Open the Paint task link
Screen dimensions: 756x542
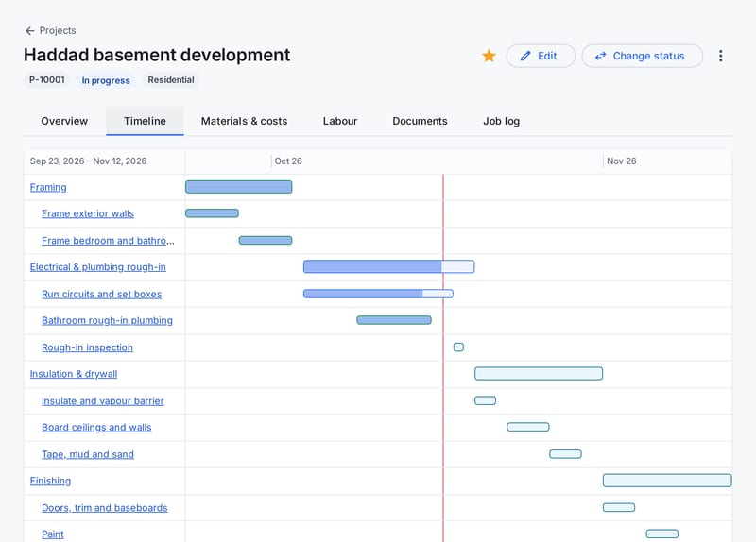click(x=53, y=534)
